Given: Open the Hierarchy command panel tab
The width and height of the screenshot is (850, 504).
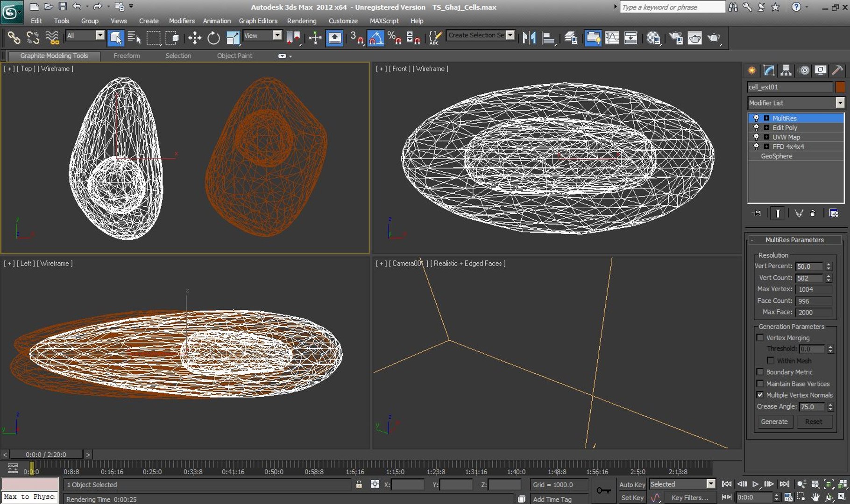Looking at the screenshot, I should [x=786, y=70].
